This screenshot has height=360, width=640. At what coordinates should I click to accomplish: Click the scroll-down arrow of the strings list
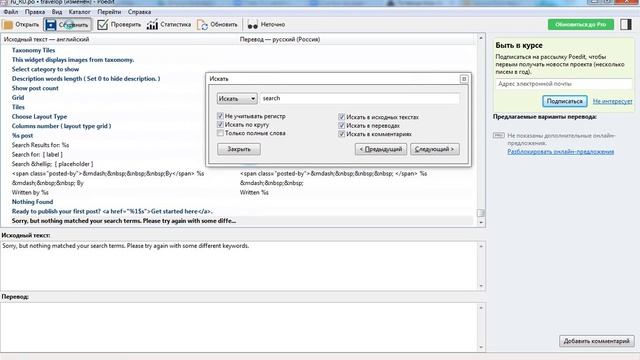tap(481, 222)
